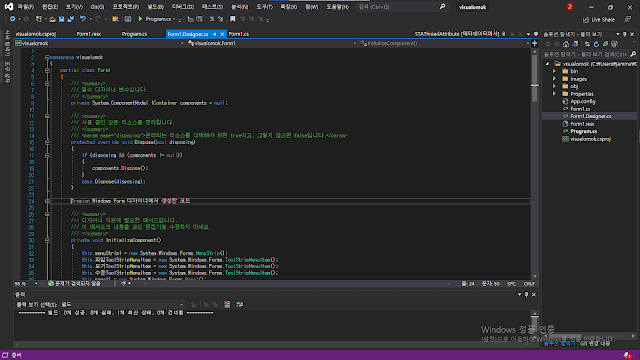
Task: Click the editor vertical scrollbar thumb
Action: [535, 78]
